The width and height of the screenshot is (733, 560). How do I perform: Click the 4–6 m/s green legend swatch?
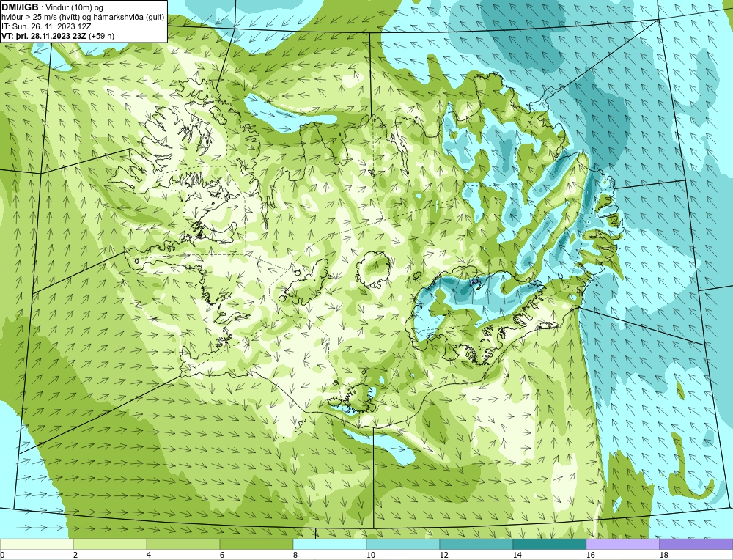(183, 545)
